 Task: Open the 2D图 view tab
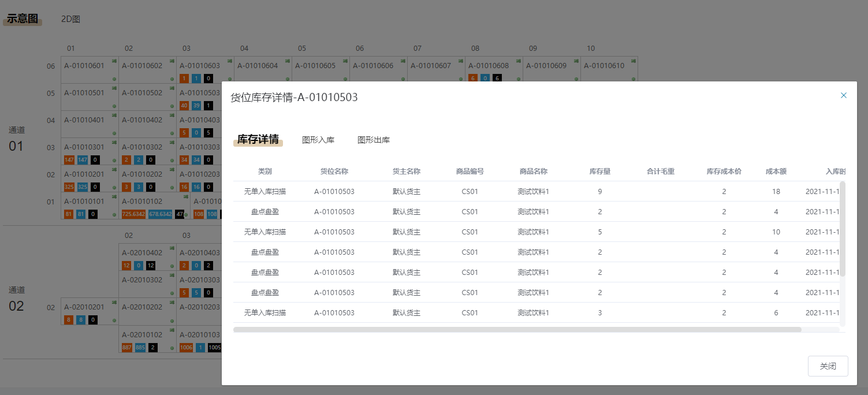coord(70,19)
